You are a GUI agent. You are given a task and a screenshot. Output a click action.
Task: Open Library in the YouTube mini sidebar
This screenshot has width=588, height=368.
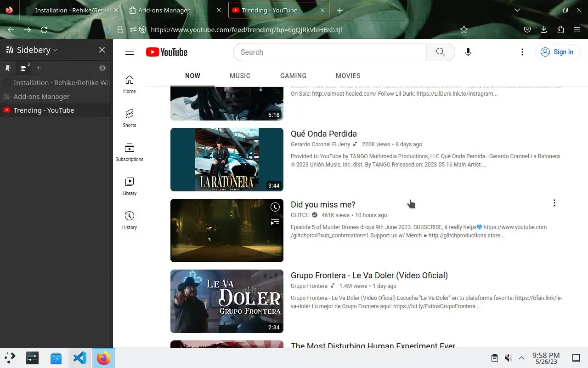130,186
